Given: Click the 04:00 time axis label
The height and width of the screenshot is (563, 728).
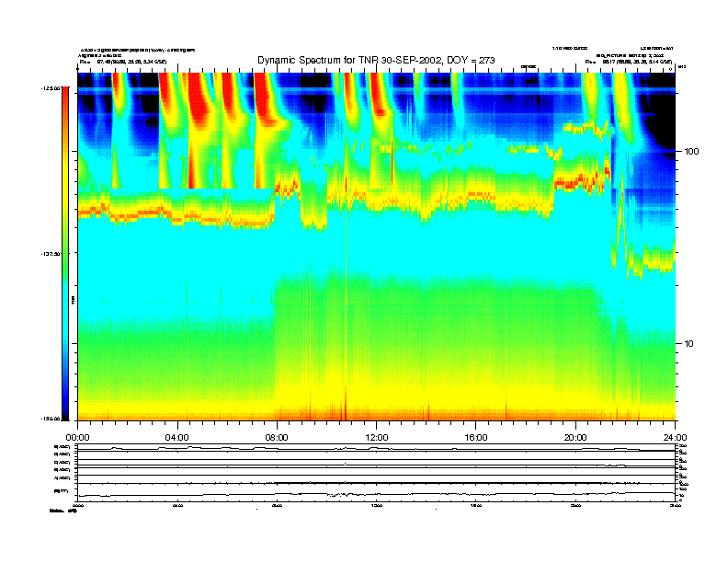Looking at the screenshot, I should pyautogui.click(x=176, y=438).
